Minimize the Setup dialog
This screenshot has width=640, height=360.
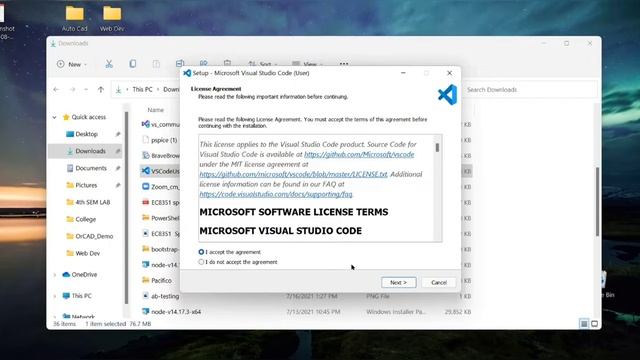click(403, 73)
